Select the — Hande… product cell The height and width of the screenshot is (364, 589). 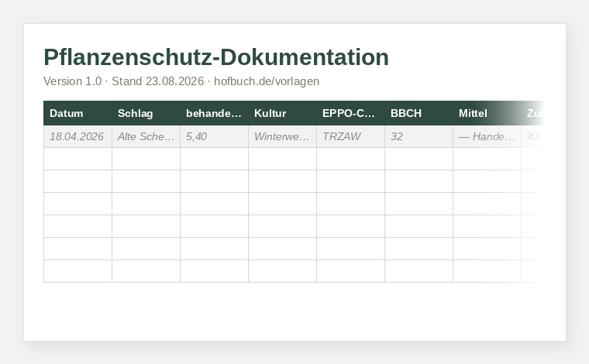click(x=487, y=136)
